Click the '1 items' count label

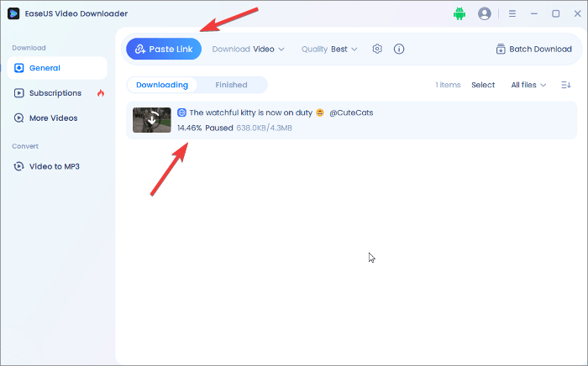448,85
